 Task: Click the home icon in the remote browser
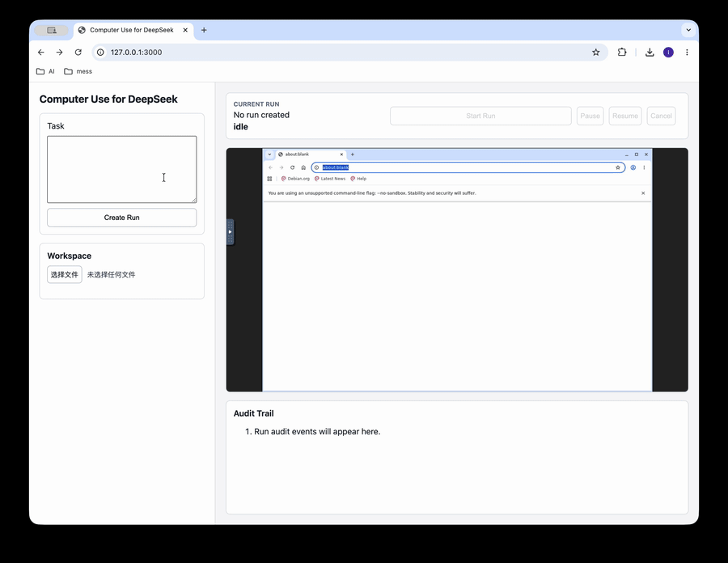point(303,167)
